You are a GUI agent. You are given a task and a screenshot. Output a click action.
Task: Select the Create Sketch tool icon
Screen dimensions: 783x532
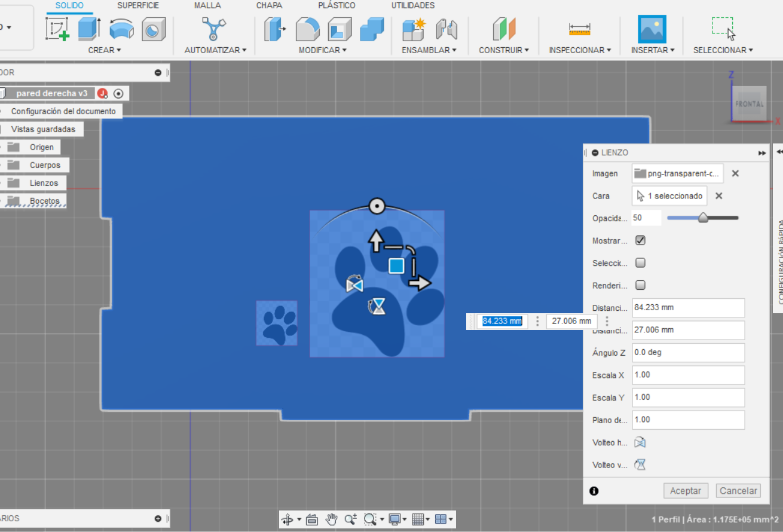[57, 29]
